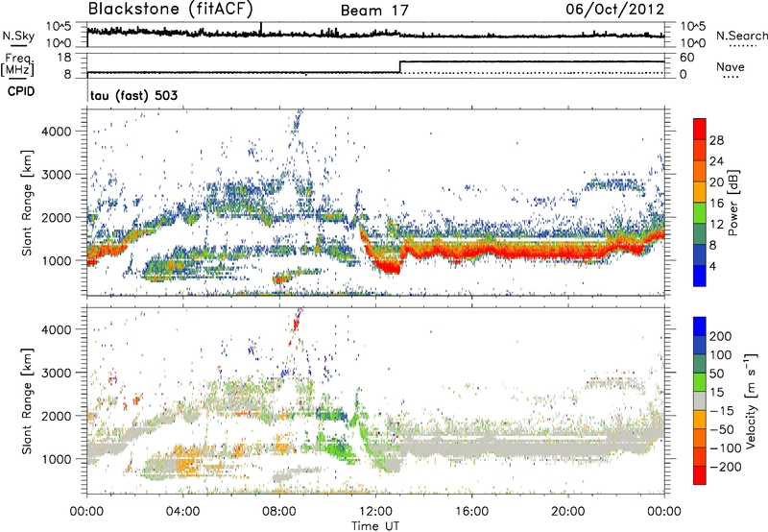This screenshot has width=768, height=532.
Task: Click the Time UT axis label
Action: pyautogui.click(x=375, y=525)
